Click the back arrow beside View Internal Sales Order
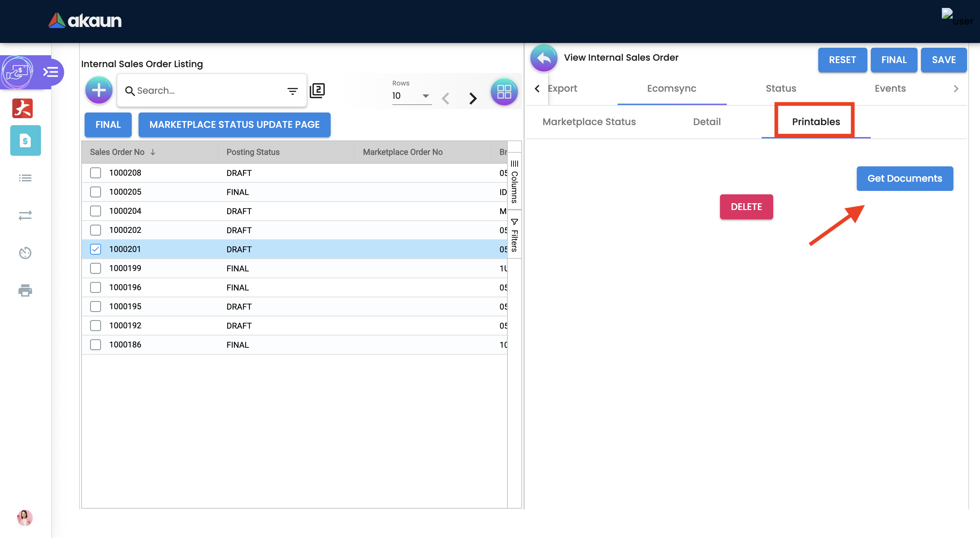Screen dimensions: 980x538 [x=544, y=58]
